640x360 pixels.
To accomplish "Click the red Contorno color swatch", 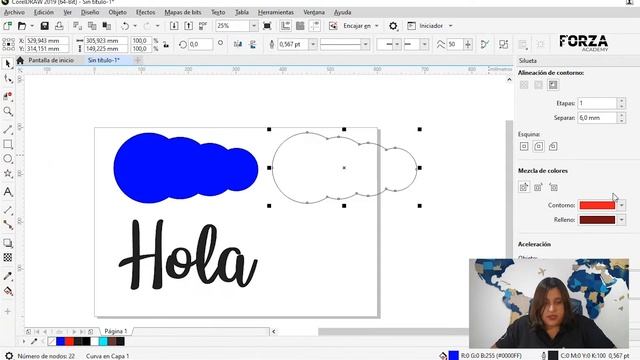I will (597, 205).
